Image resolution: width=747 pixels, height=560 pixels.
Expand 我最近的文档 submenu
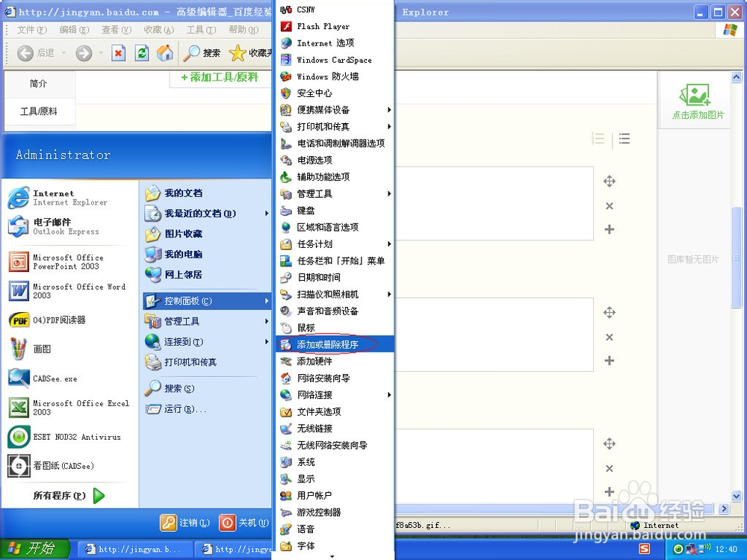pyautogui.click(x=207, y=214)
